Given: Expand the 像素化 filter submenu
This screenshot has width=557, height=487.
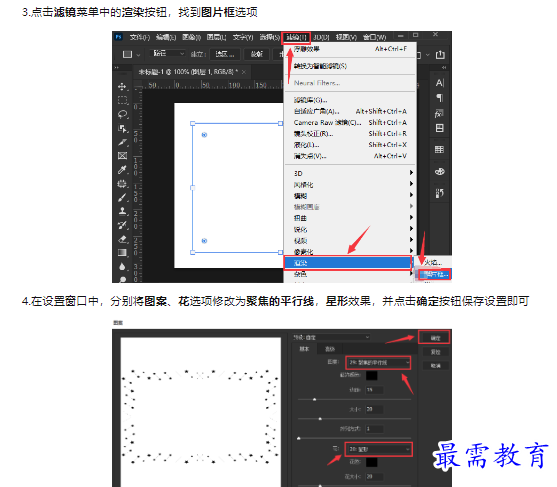Looking at the screenshot, I should point(350,251).
